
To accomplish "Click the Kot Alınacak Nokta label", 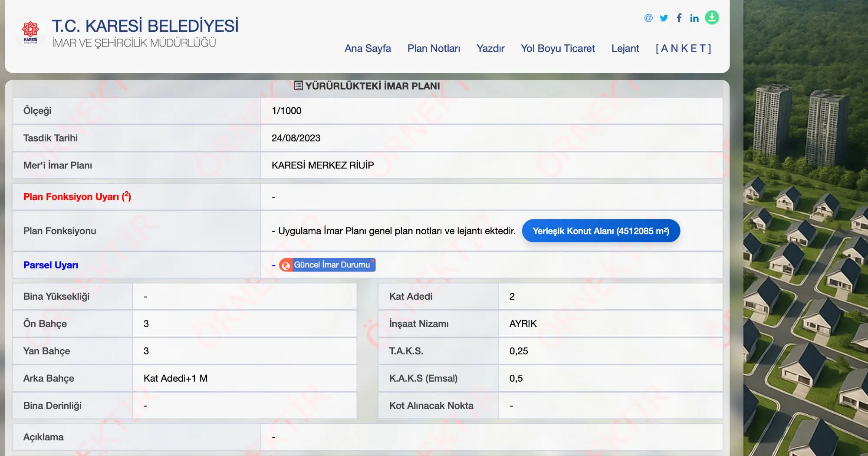I will [x=431, y=406].
